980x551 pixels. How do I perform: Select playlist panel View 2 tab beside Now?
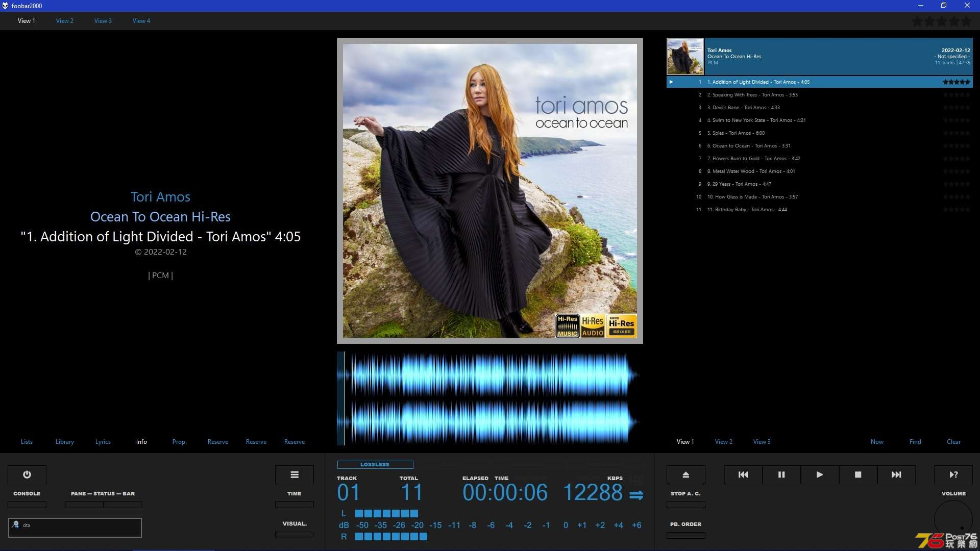tap(724, 442)
